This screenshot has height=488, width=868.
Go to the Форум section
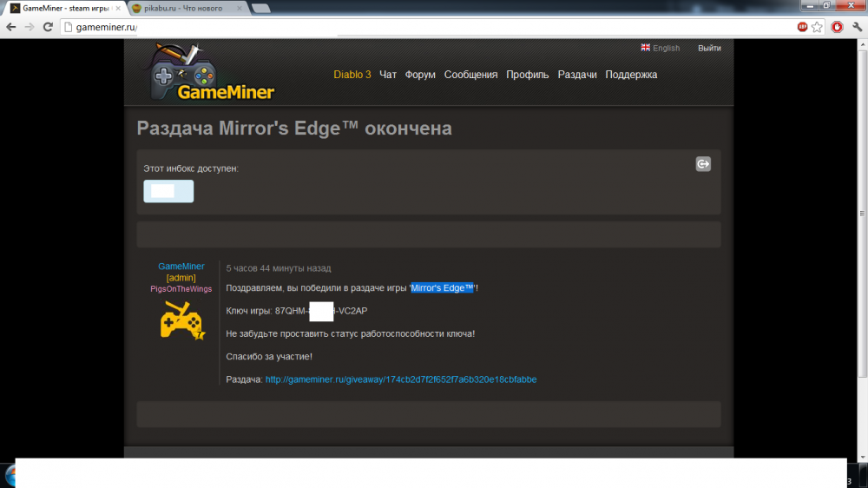point(420,75)
